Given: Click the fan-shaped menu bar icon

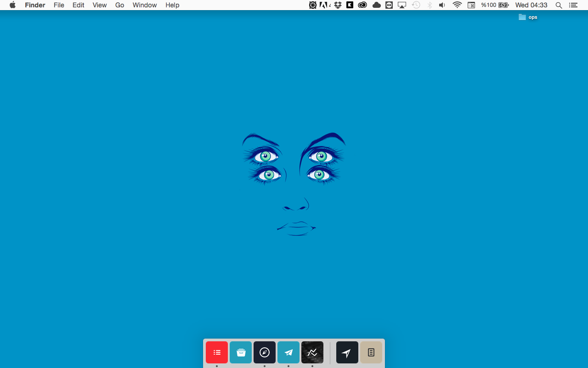Looking at the screenshot, I should 313,5.
